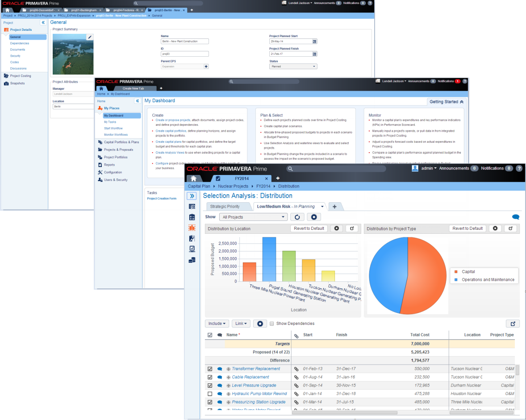Collapse the Project sidebar in the General window
This screenshot has width=526, height=420.
43,23
